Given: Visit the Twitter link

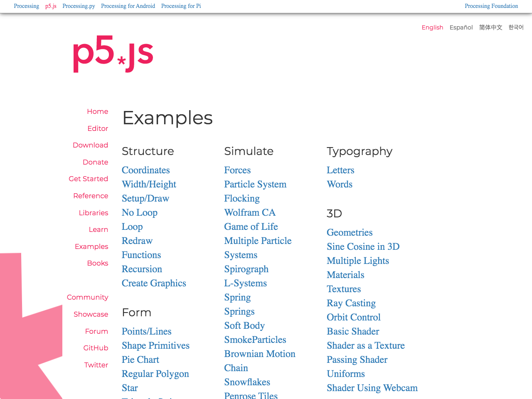Looking at the screenshot, I should (x=96, y=365).
